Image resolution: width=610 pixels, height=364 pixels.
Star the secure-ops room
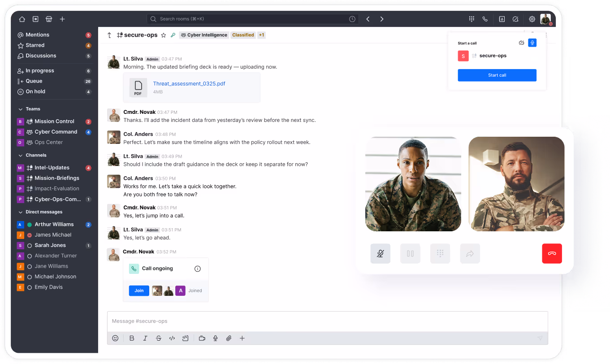tap(164, 35)
